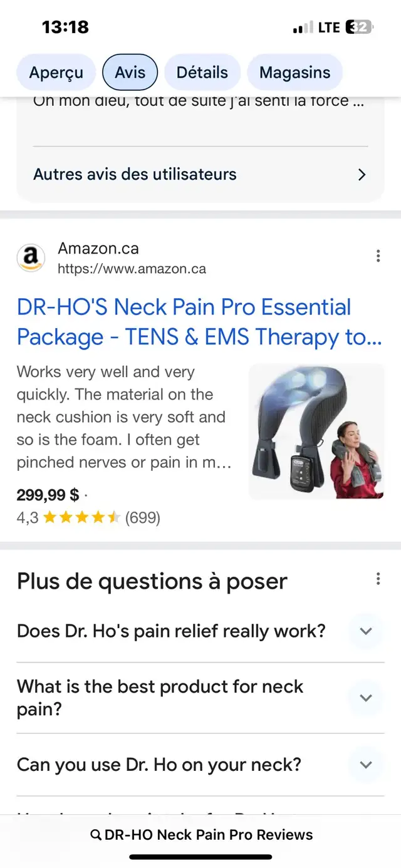Tap the https://www.amazon.ca URL text
The width and height of the screenshot is (401, 868).
[132, 269]
